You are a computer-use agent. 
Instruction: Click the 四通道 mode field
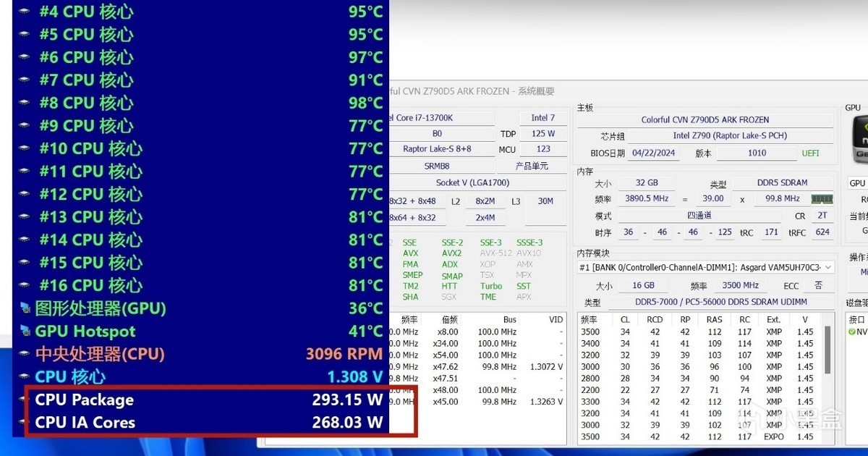(699, 216)
